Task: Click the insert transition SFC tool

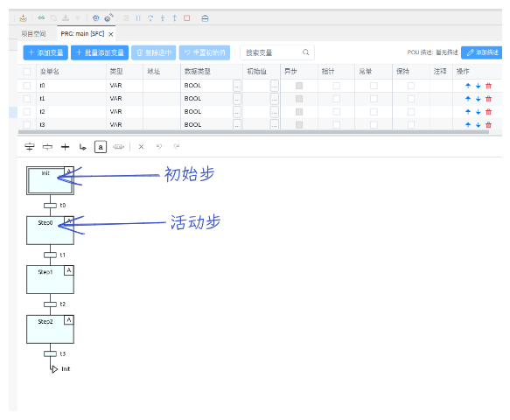Action: click(x=47, y=147)
